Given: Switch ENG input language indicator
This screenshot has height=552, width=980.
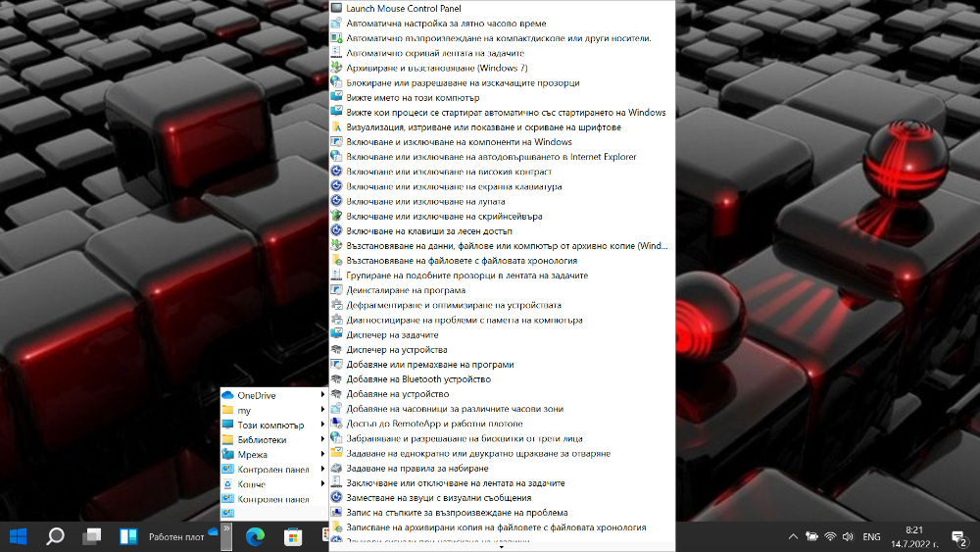Looking at the screenshot, I should pos(871,536).
